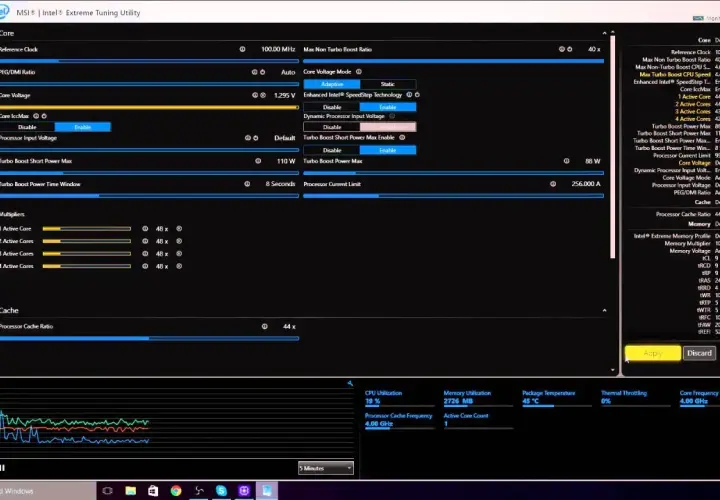The width and height of the screenshot is (720, 500).
Task: Set Core Voltage Mode to Static
Action: pyautogui.click(x=388, y=84)
